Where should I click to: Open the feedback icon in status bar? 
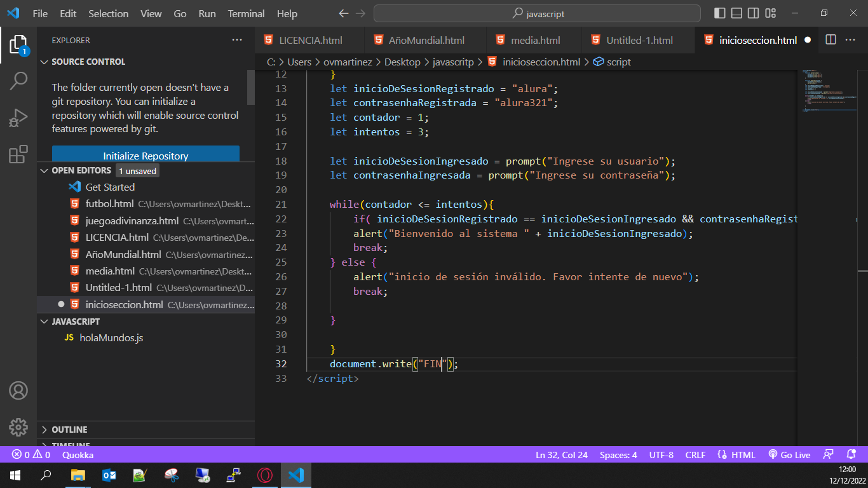828,455
